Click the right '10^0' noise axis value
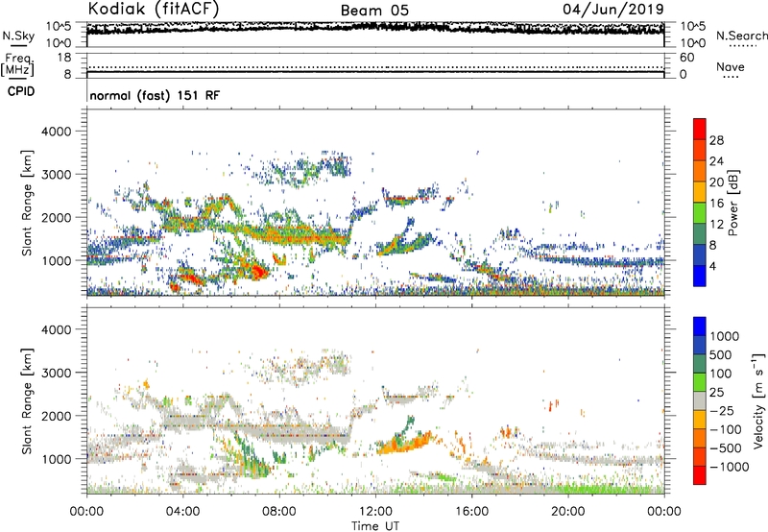This screenshot has height=532, width=768. pyautogui.click(x=692, y=43)
